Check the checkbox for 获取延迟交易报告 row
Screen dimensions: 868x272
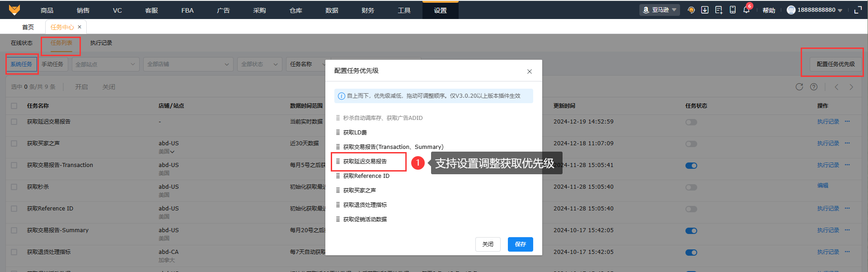point(14,122)
